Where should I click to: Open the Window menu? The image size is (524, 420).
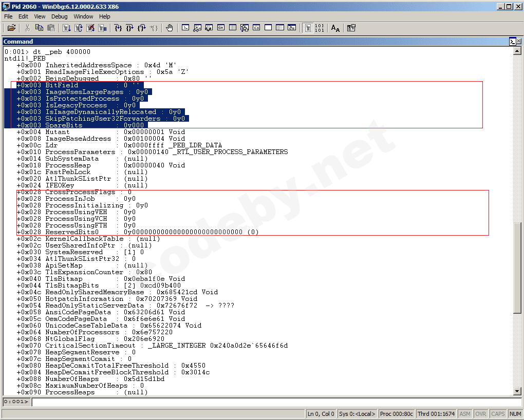tap(83, 16)
